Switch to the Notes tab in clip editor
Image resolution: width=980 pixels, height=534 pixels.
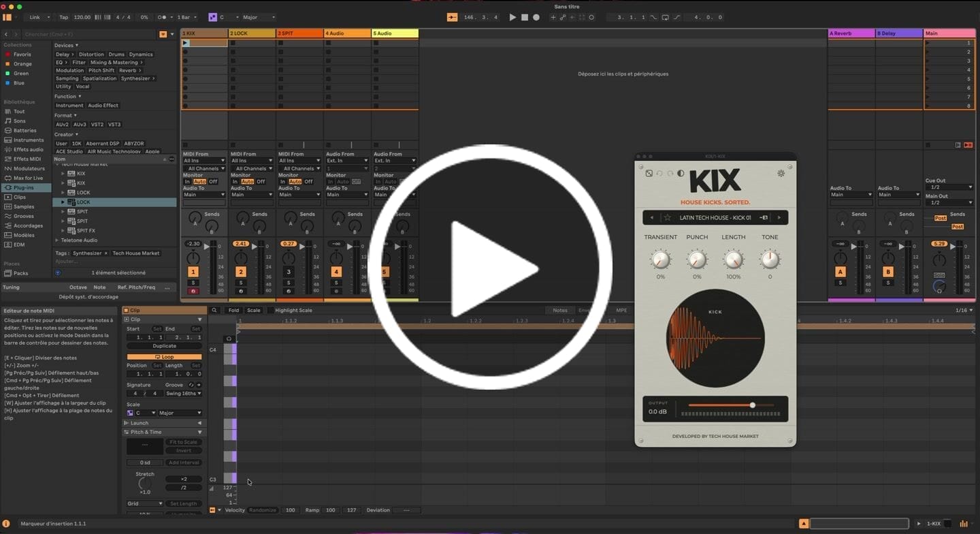pos(560,311)
